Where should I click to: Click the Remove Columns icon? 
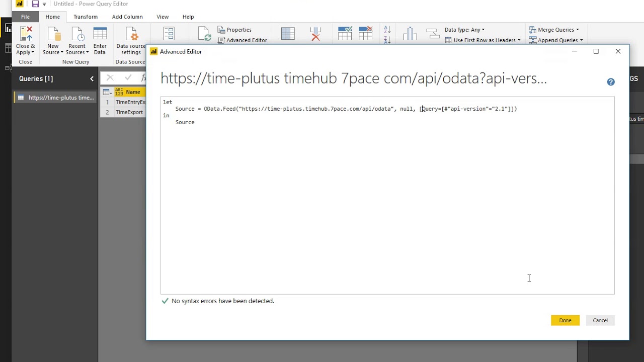(x=316, y=34)
